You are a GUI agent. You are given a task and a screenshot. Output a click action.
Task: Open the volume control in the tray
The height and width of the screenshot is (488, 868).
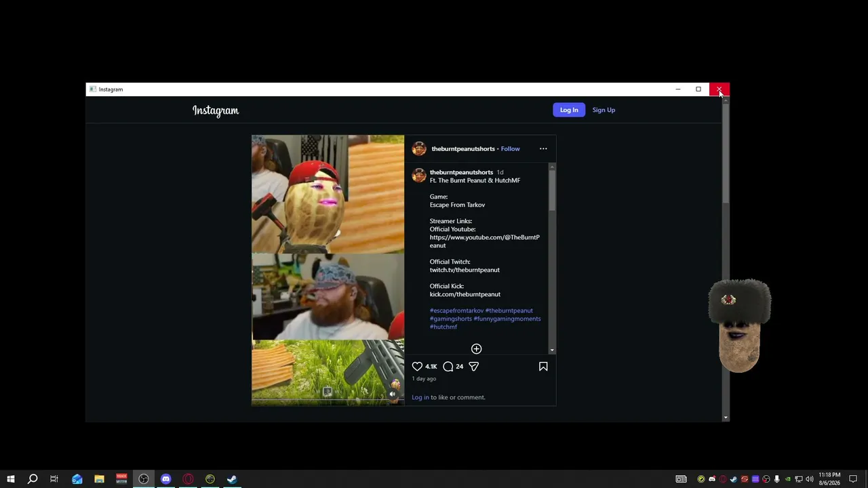pyautogui.click(x=810, y=479)
